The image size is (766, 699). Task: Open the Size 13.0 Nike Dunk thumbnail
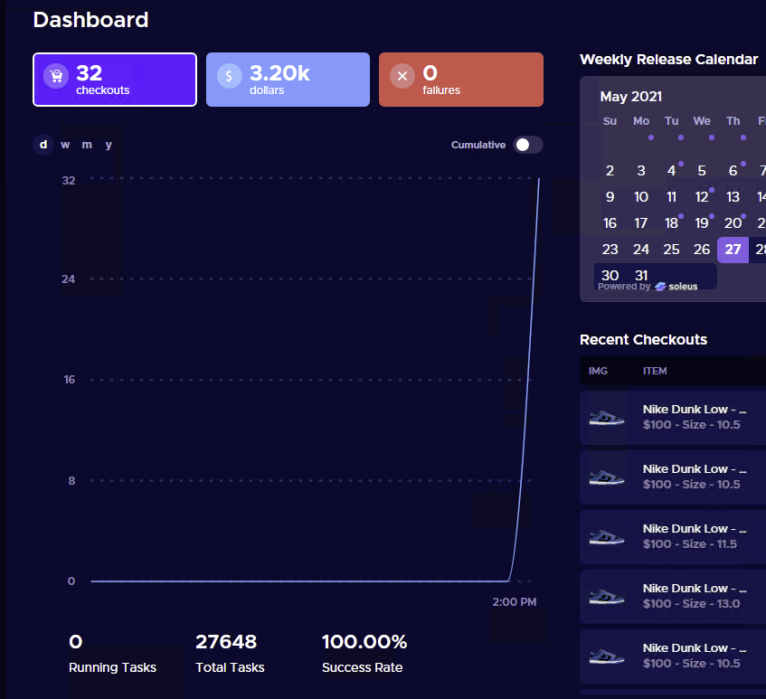606,596
